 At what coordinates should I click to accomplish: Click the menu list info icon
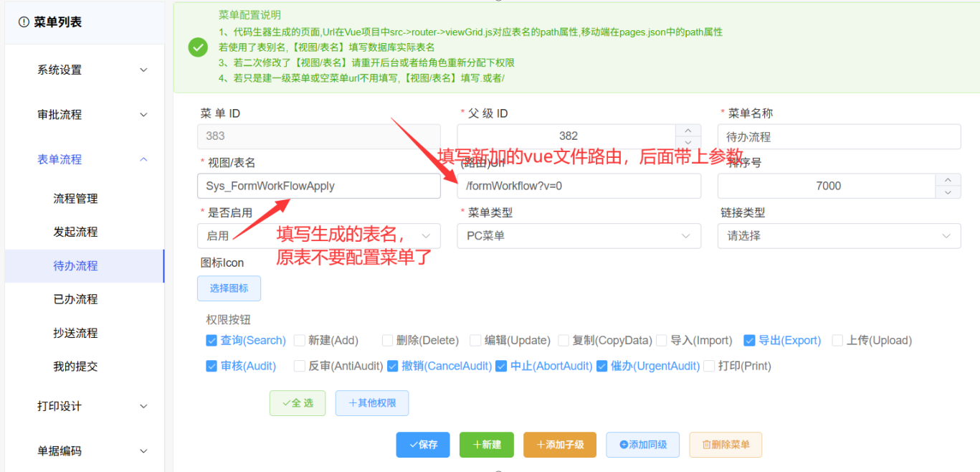24,22
